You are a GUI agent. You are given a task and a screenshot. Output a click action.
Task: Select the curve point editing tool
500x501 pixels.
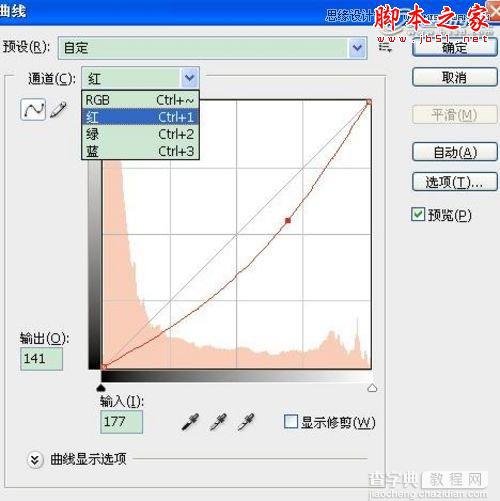[x=33, y=109]
